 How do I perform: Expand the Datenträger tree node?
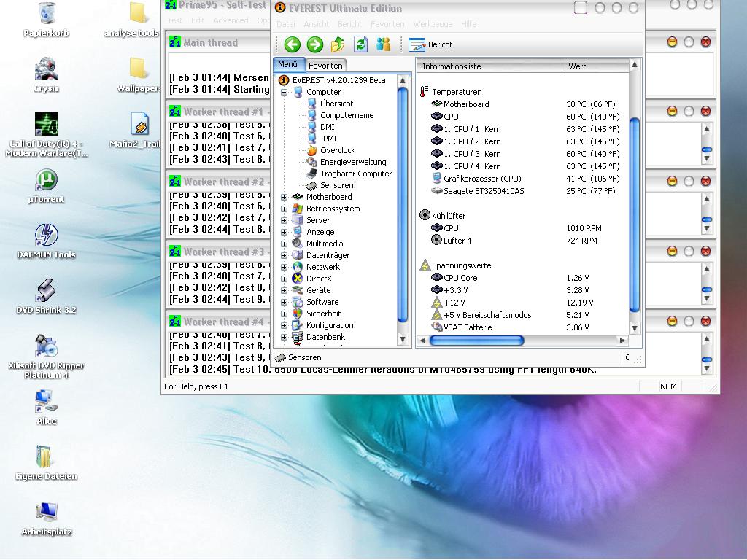point(284,255)
